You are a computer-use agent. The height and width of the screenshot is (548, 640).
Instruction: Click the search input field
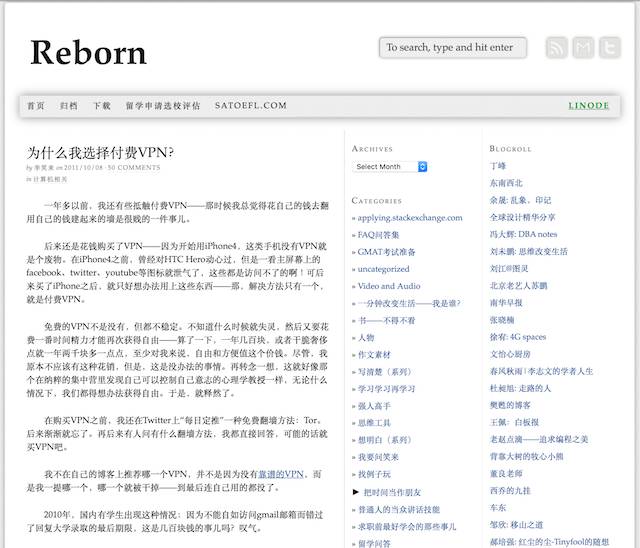click(x=452, y=47)
